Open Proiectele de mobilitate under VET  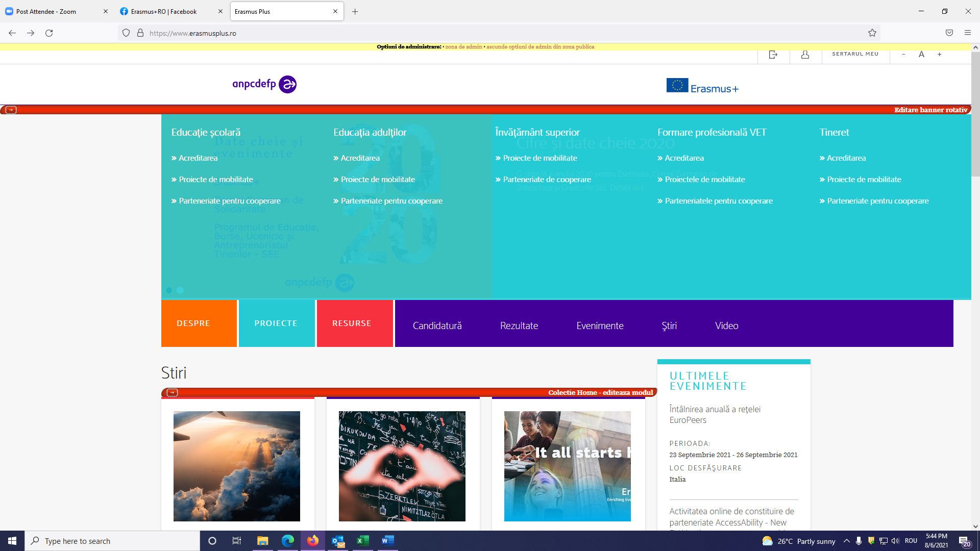[705, 180]
